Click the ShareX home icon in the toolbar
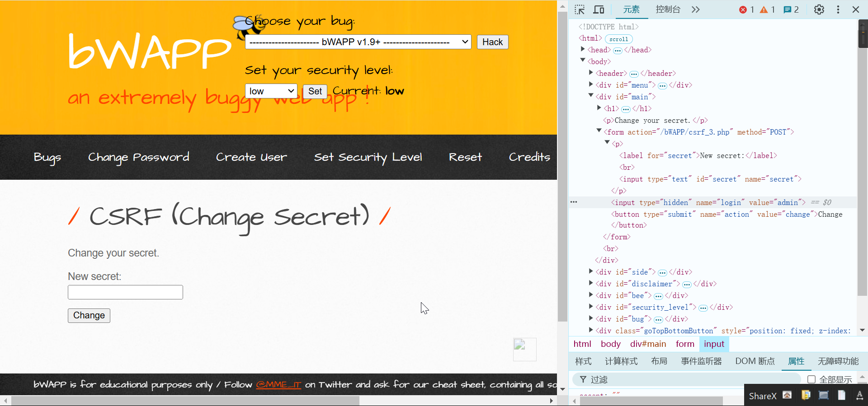Viewport: 868px width, 406px height. click(787, 395)
